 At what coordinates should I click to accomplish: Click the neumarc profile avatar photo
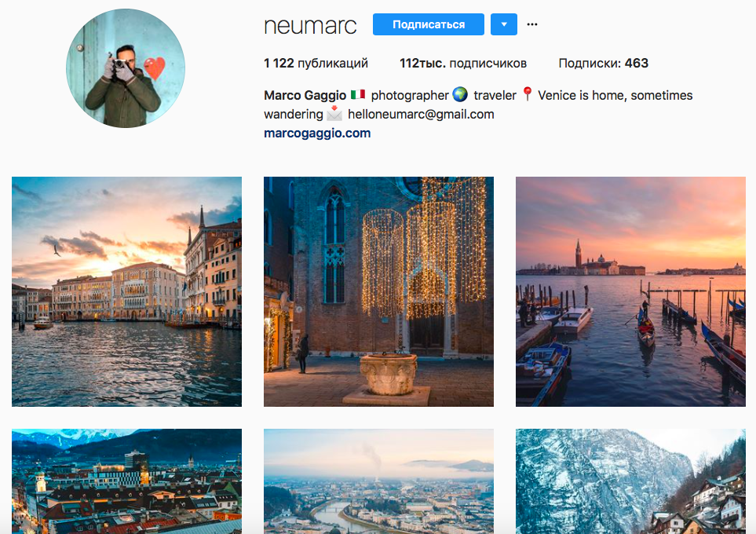click(126, 69)
